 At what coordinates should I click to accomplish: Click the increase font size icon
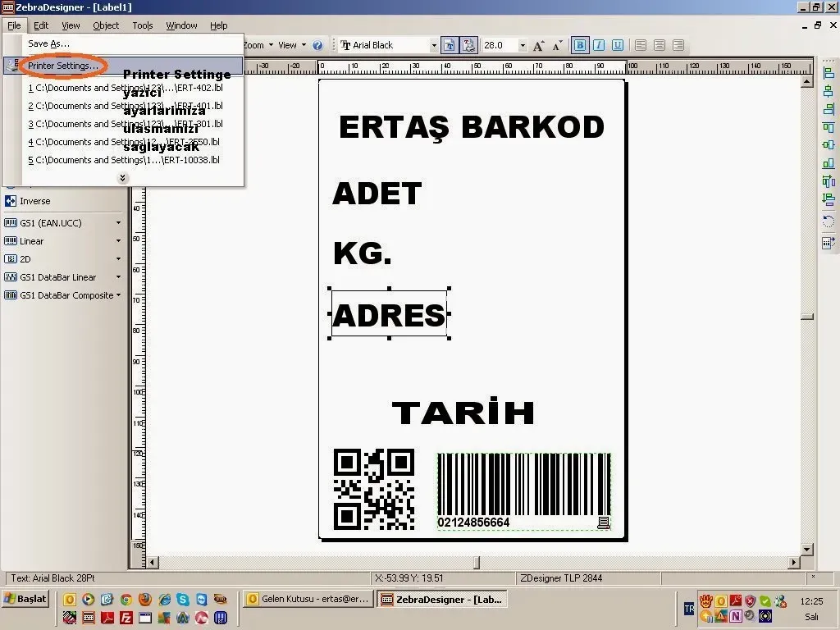tap(539, 46)
